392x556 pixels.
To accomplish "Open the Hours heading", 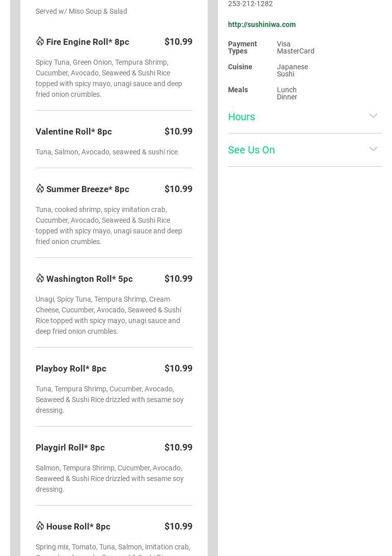I will click(x=241, y=117).
